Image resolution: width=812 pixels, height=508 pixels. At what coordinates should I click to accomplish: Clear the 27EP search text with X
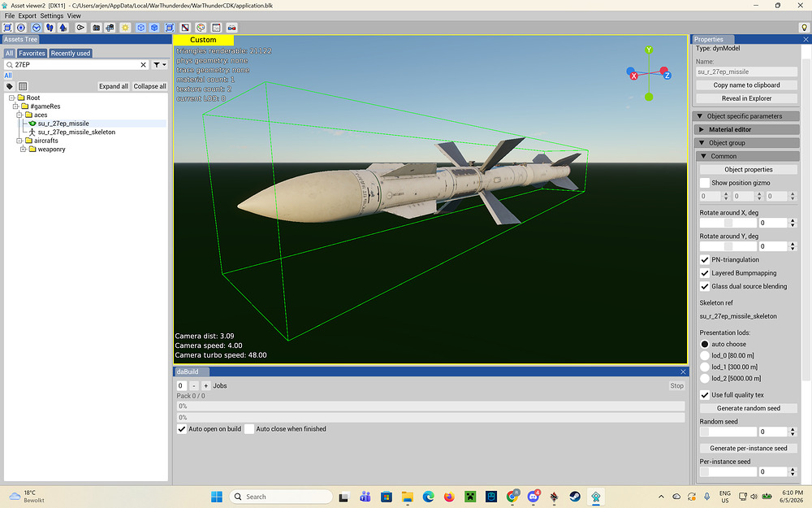coord(144,65)
